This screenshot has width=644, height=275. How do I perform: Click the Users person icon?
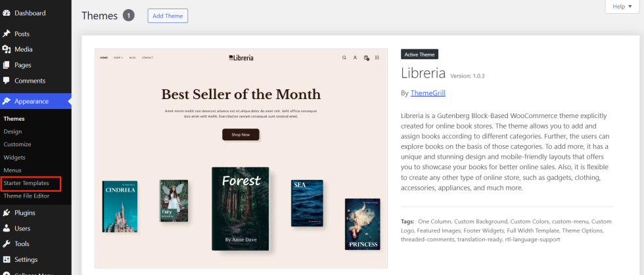tap(7, 228)
